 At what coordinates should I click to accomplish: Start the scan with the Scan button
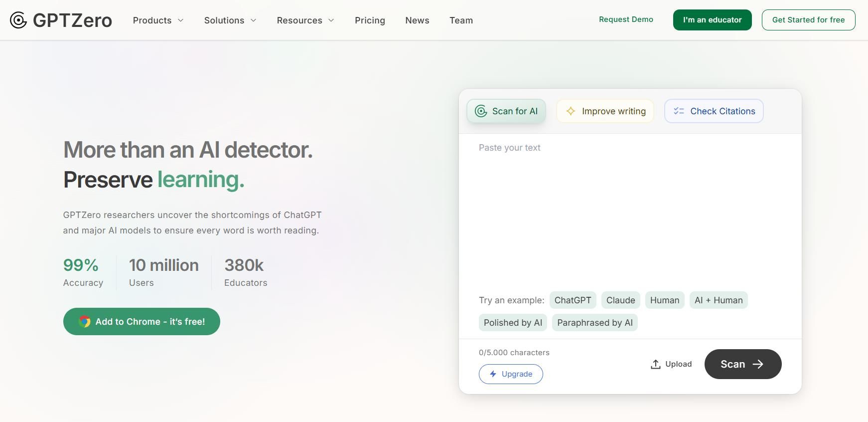(743, 364)
